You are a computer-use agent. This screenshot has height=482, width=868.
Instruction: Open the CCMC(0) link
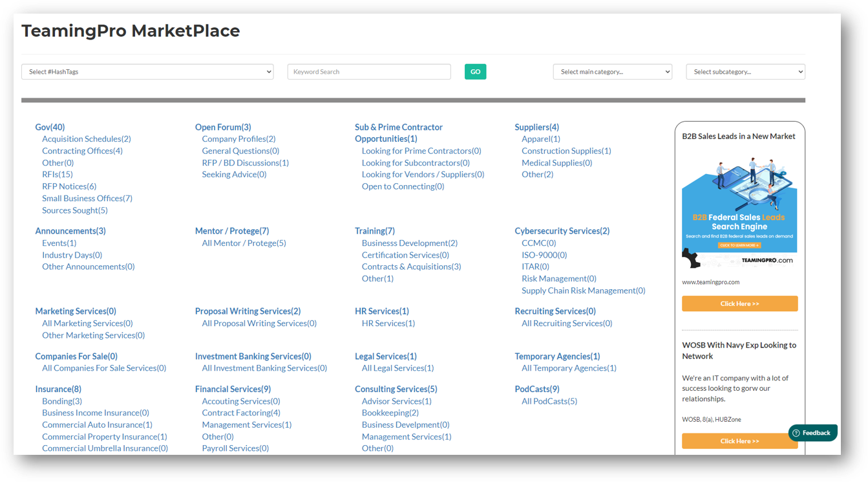click(x=538, y=243)
